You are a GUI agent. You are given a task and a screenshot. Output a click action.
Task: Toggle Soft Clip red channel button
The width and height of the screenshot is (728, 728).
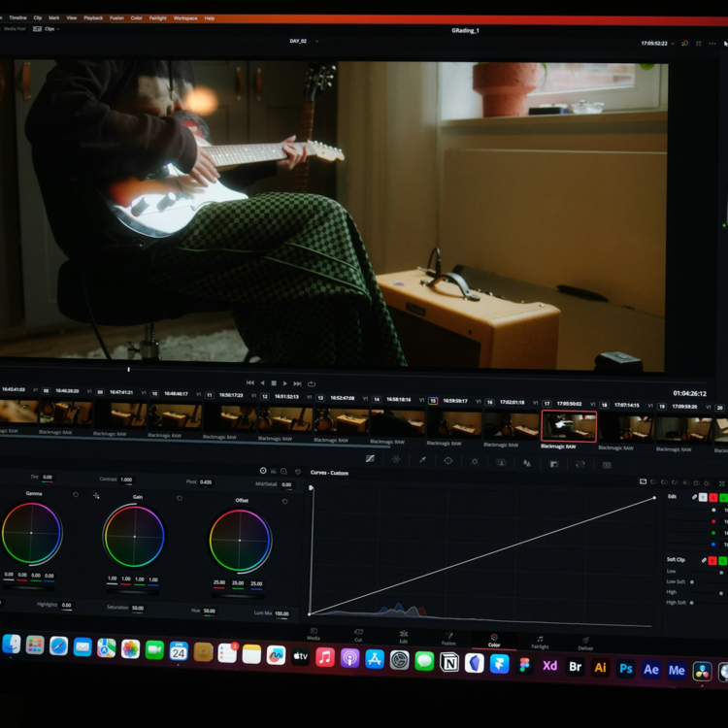coord(711,560)
